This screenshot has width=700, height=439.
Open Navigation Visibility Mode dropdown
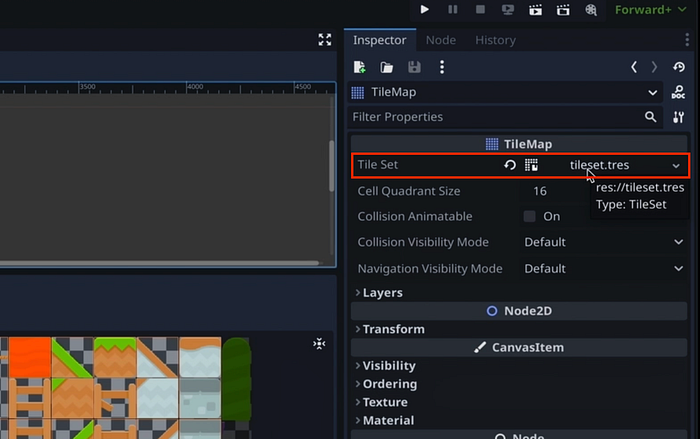[604, 268]
